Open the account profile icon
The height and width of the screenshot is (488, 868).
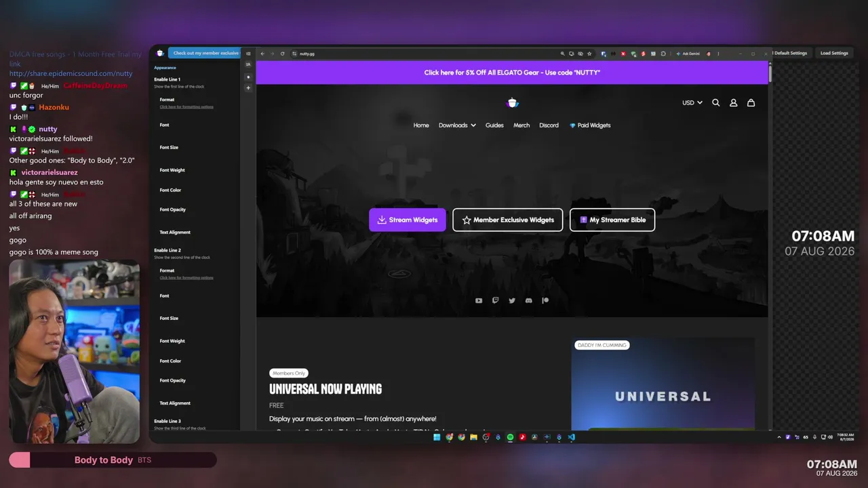pyautogui.click(x=733, y=103)
